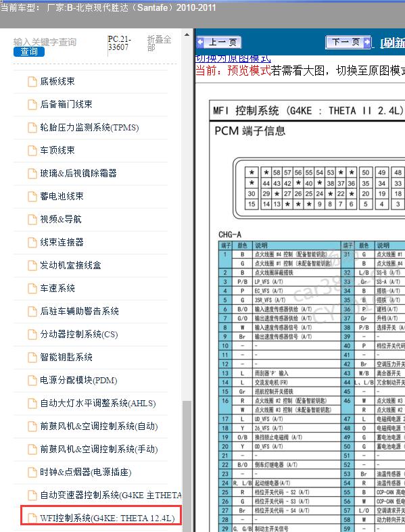Screen dimensions: 405x532
Task: Click document icon beside 车顶线束
Action: (x=32, y=151)
